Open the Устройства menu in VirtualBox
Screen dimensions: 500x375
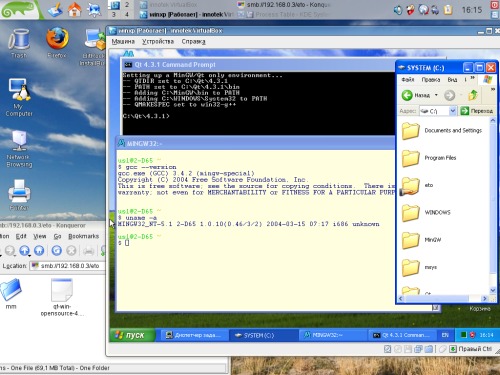point(158,42)
